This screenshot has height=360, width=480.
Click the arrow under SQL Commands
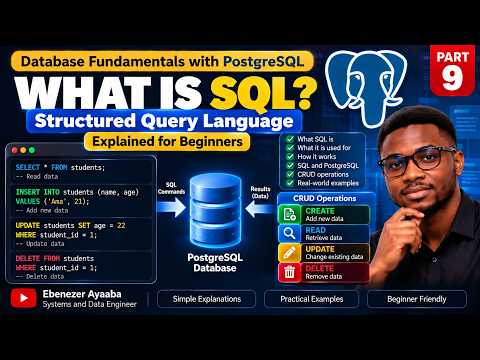171,208
